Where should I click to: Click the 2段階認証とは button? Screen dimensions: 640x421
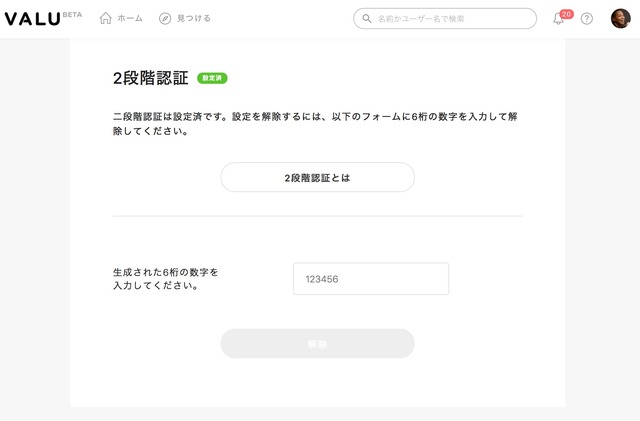click(x=318, y=177)
